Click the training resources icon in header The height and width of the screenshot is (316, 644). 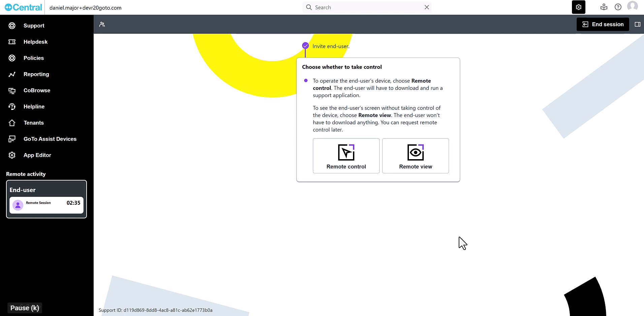point(604,7)
